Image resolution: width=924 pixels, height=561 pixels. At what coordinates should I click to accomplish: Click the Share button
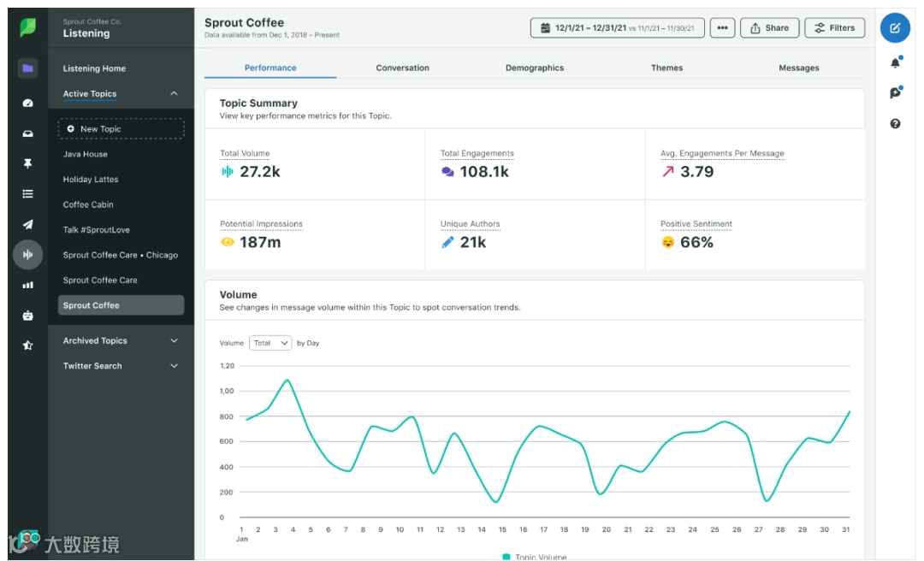(770, 27)
